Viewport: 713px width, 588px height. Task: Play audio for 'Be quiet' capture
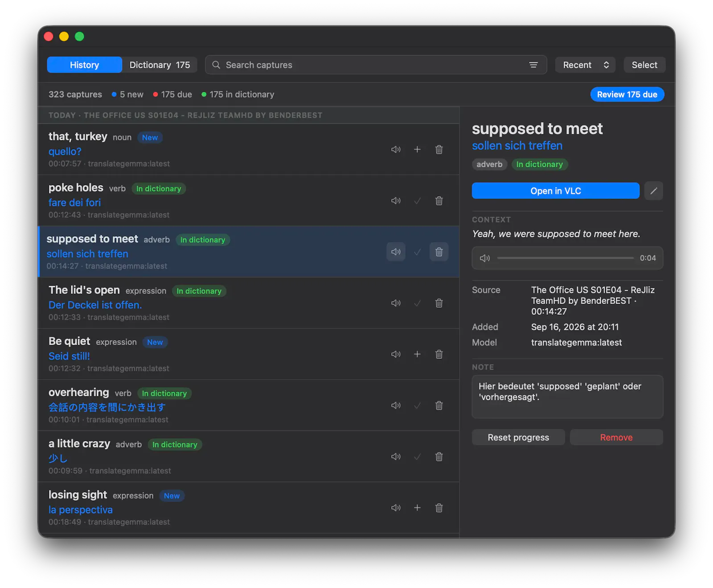pyautogui.click(x=396, y=354)
